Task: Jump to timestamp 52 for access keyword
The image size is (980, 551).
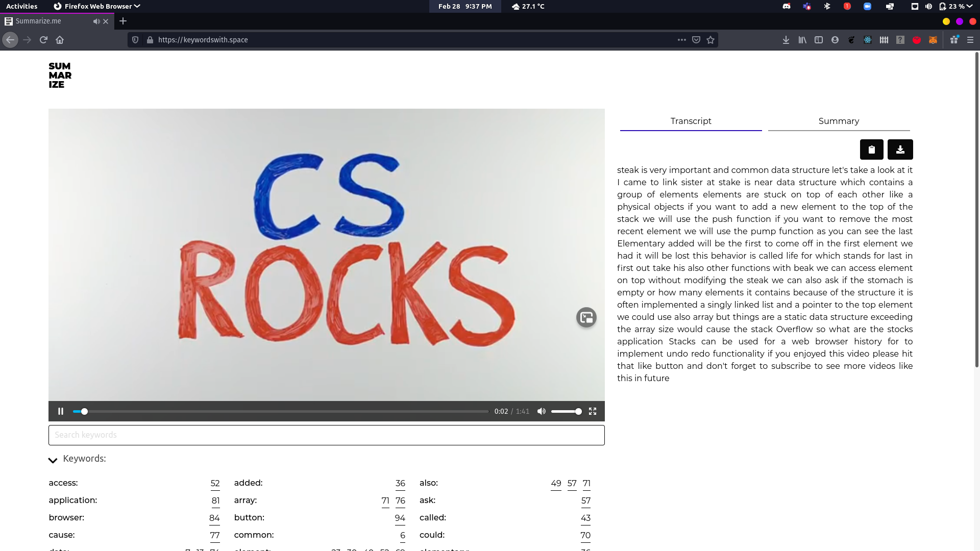Action: coord(215,483)
